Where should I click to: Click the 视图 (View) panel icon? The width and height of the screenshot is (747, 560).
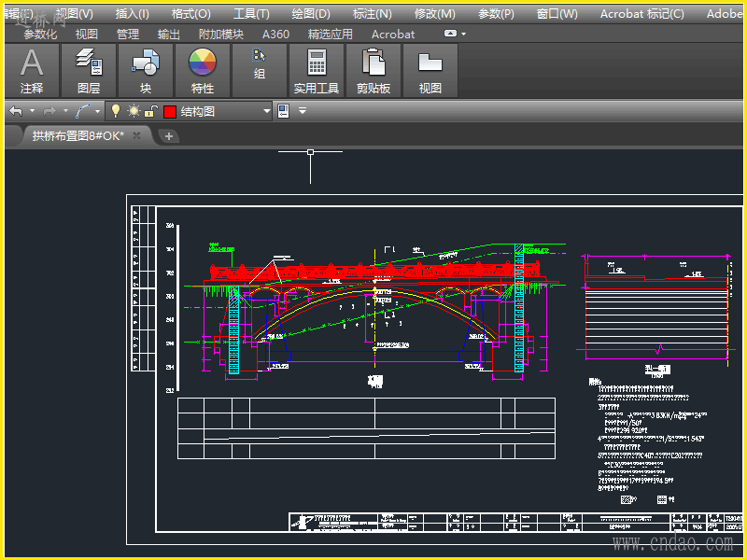point(430,71)
